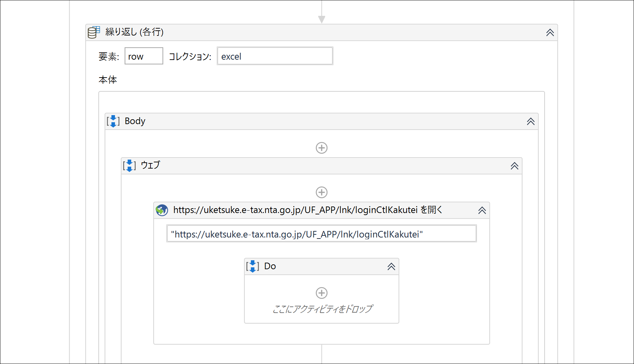Viewport: 634px width, 364px height.
Task: Collapse the ウェブ sequence
Action: [515, 166]
